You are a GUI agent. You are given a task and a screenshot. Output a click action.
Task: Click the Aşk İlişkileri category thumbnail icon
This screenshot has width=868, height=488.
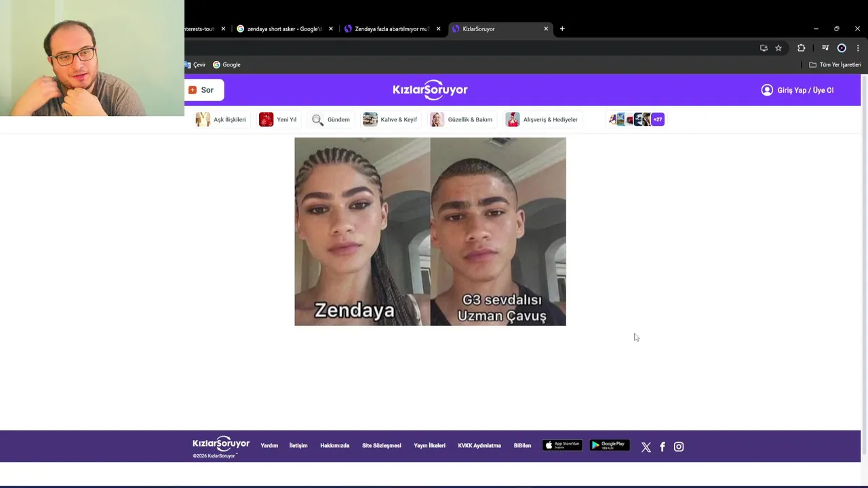click(x=203, y=119)
